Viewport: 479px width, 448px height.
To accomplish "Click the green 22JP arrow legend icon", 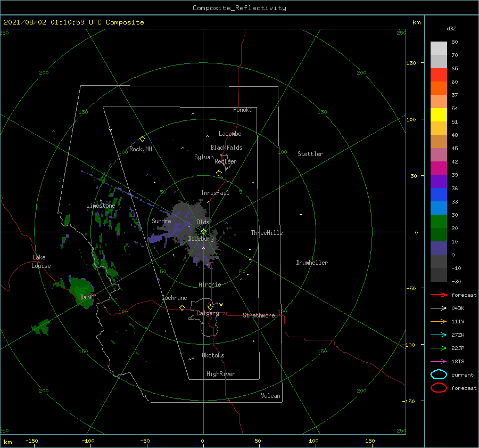I will pos(439,348).
